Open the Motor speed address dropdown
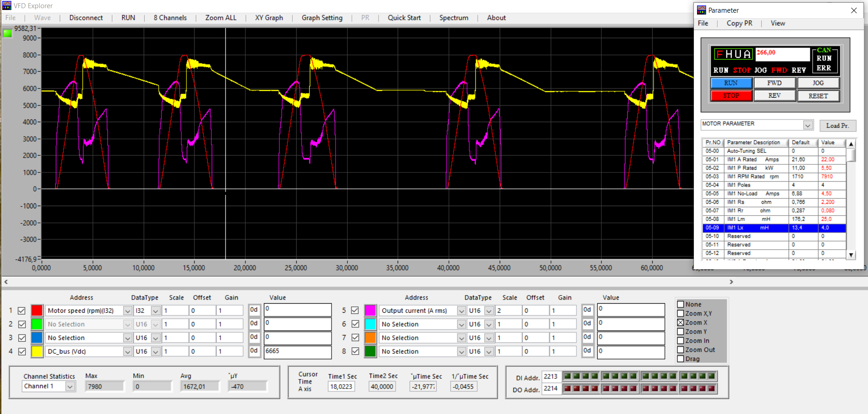 pos(127,311)
